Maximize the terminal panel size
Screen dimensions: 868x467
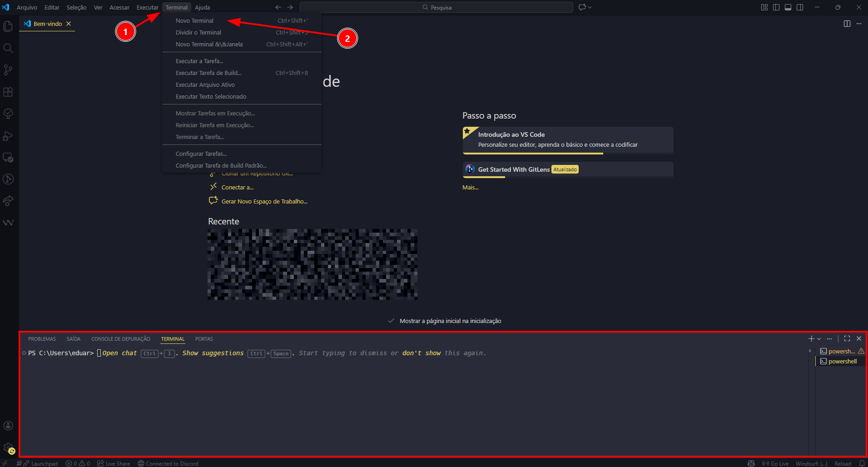pyautogui.click(x=847, y=339)
